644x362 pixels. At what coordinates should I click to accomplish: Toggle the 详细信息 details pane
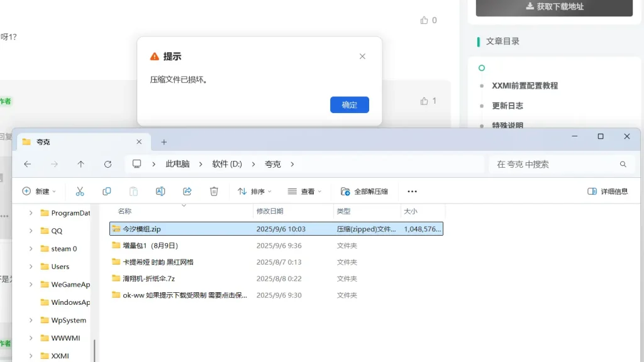point(608,191)
